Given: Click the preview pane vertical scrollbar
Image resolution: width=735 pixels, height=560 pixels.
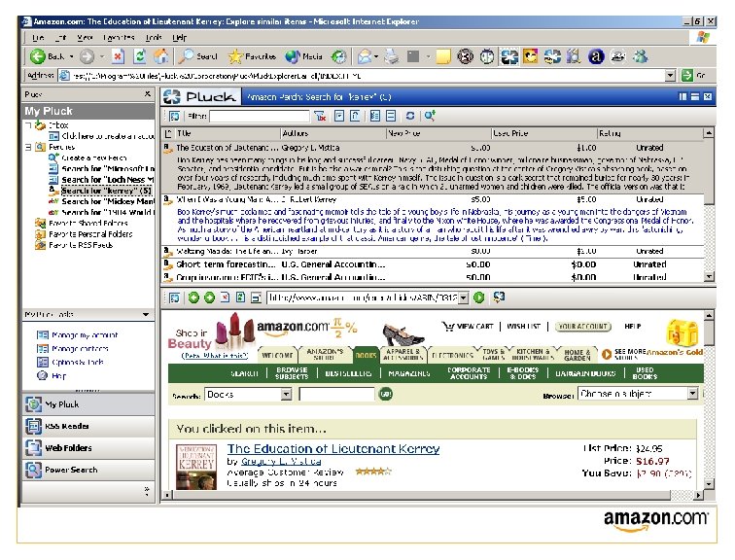Looking at the screenshot, I should click(x=709, y=400).
